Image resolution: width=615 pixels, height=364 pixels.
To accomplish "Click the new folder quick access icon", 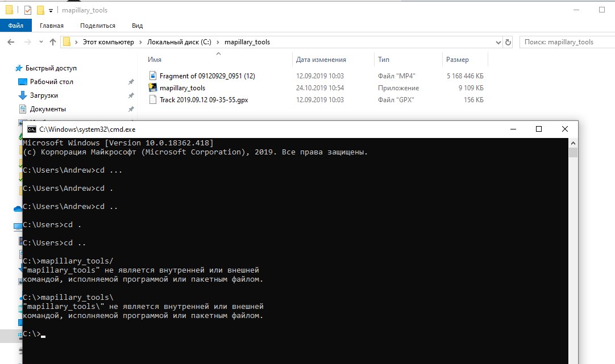I will tap(40, 10).
